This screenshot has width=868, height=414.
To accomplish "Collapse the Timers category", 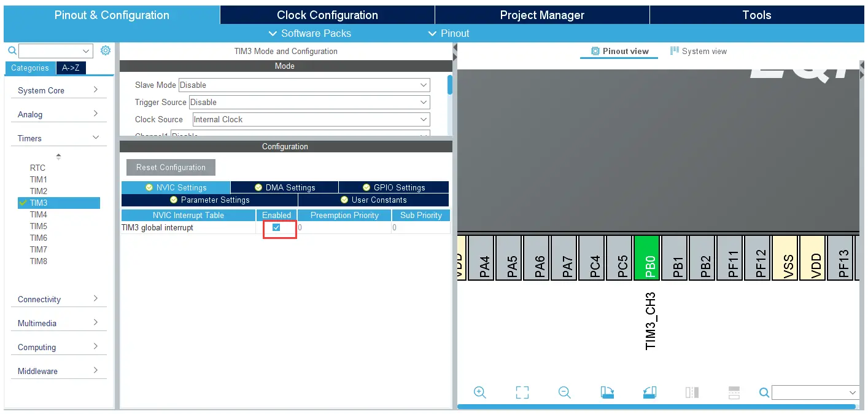I will click(58, 138).
